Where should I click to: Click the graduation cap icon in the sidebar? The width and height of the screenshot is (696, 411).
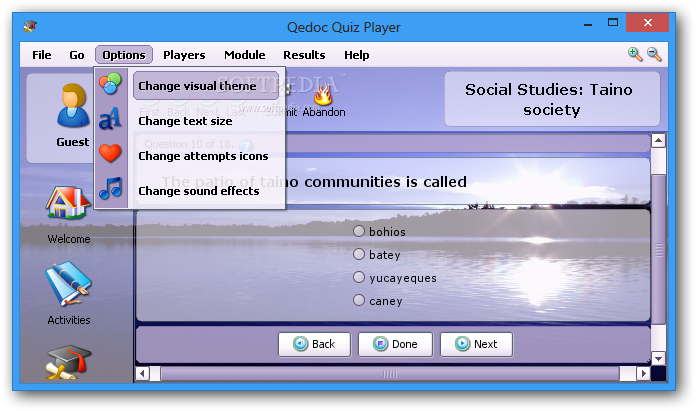click(68, 363)
